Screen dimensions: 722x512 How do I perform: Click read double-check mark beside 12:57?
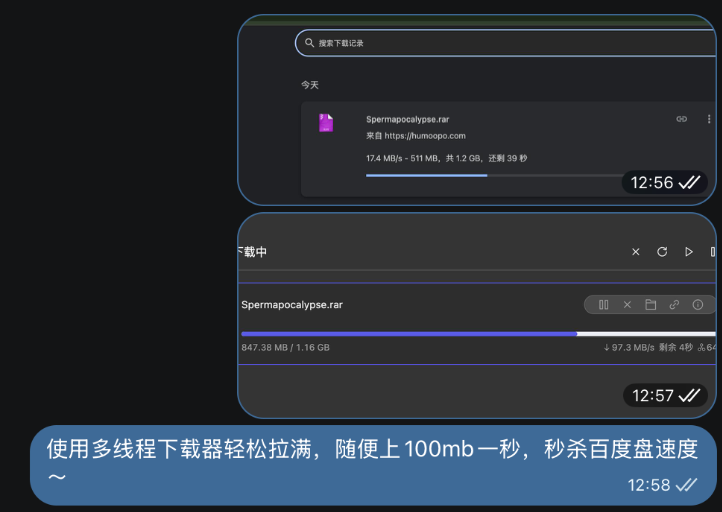[x=689, y=396]
